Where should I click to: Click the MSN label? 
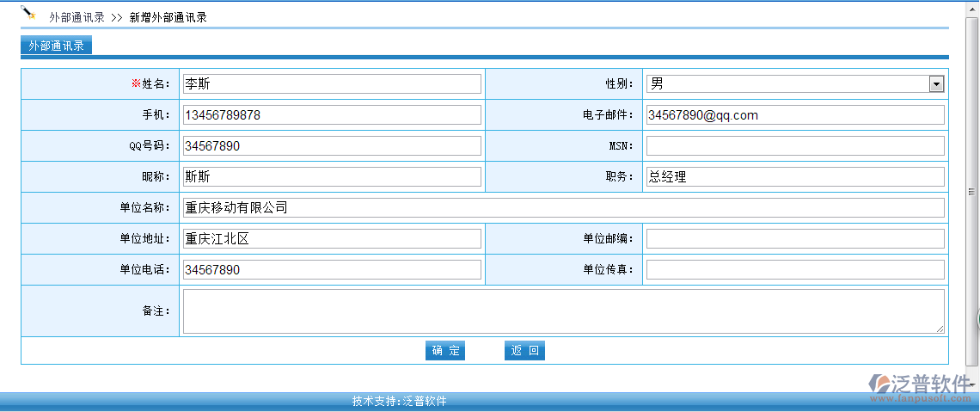click(622, 145)
